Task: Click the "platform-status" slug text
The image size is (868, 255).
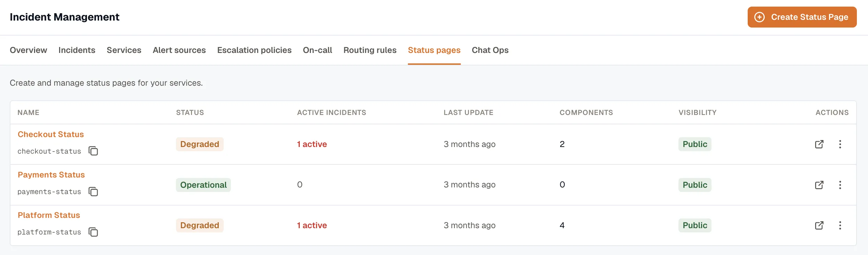Action: coord(49,232)
